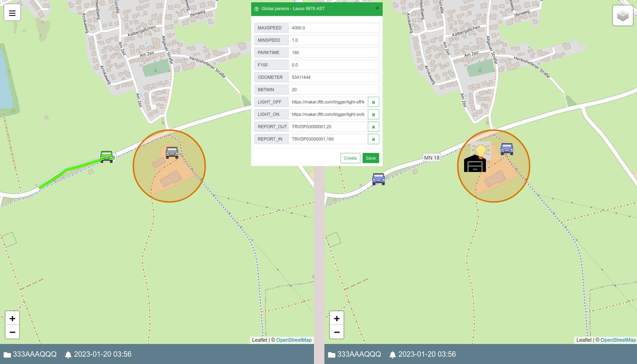Delete the REPORT_OUT parameter row
The image size is (637, 364).
pyautogui.click(x=373, y=127)
